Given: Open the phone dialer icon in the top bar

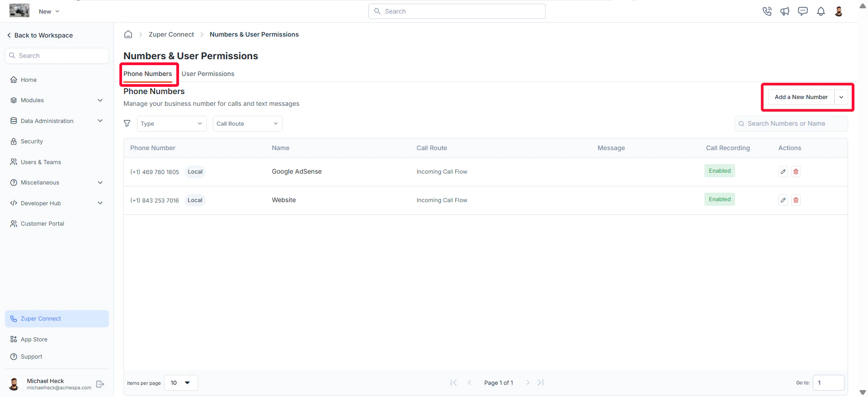Looking at the screenshot, I should click(x=767, y=11).
